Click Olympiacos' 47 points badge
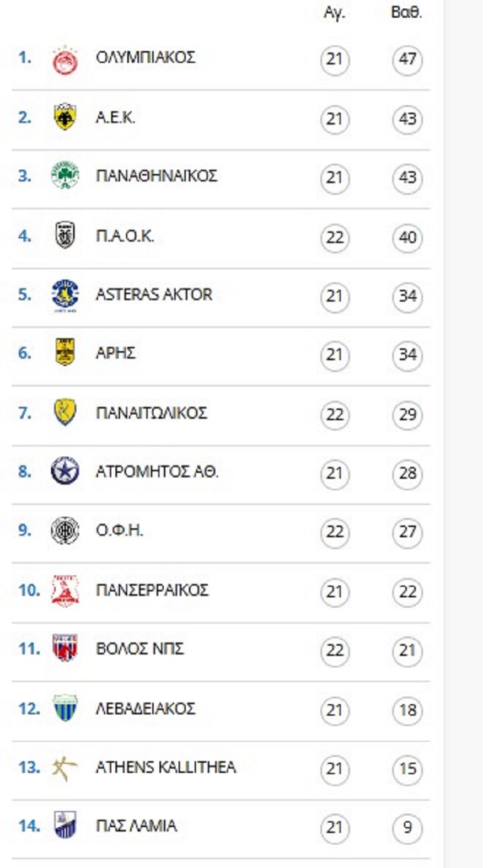483x868 pixels. click(x=408, y=60)
